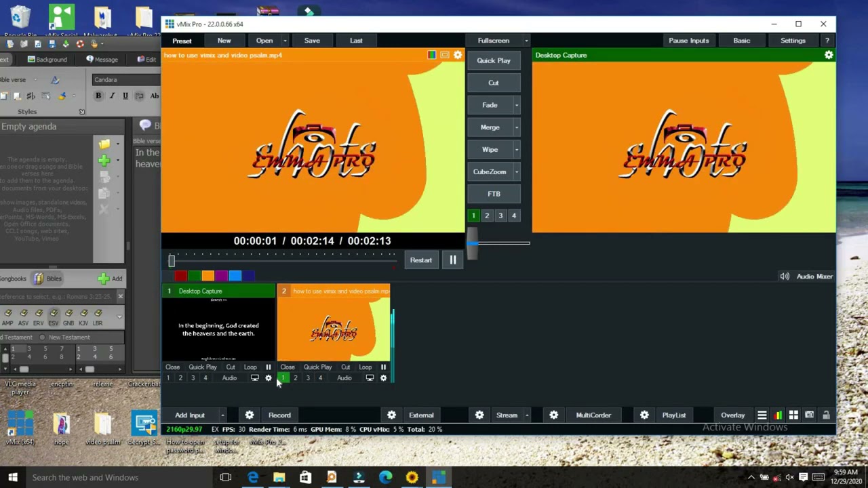Screen dimensions: 868x488
Task: Click the Cut transition button
Action: coord(494,83)
